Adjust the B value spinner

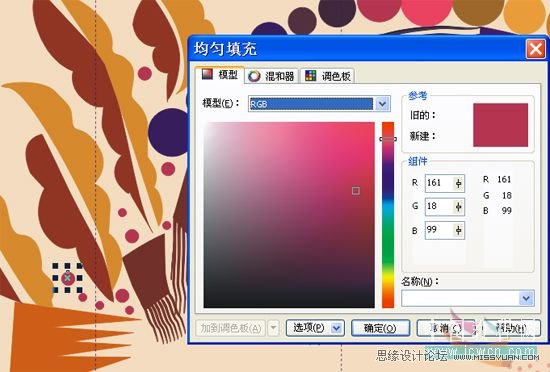[x=458, y=230]
